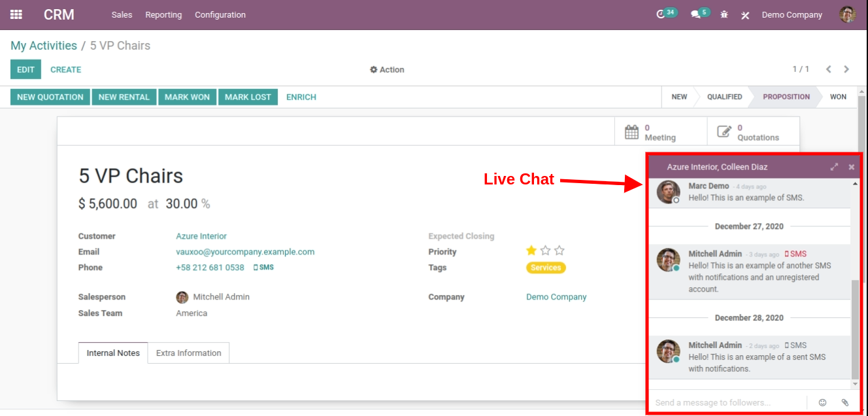Switch to the Extra Information tab
The height and width of the screenshot is (416, 868).
tap(188, 353)
